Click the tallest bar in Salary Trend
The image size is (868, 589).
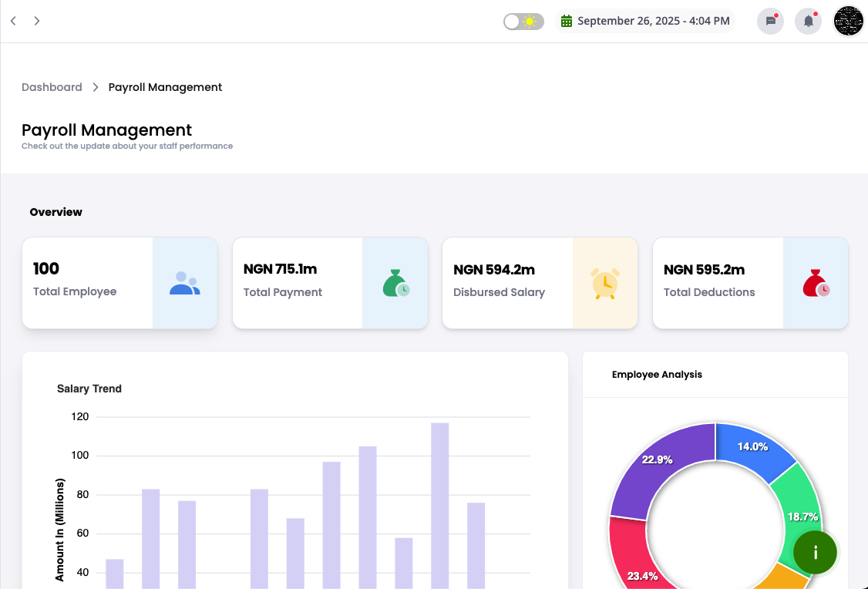[439, 506]
